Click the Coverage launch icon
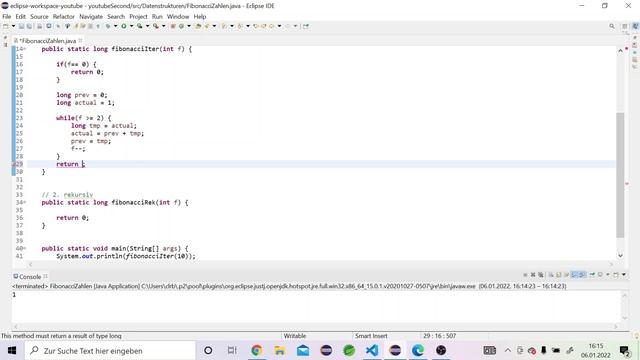640x360 pixels. (x=140, y=26)
